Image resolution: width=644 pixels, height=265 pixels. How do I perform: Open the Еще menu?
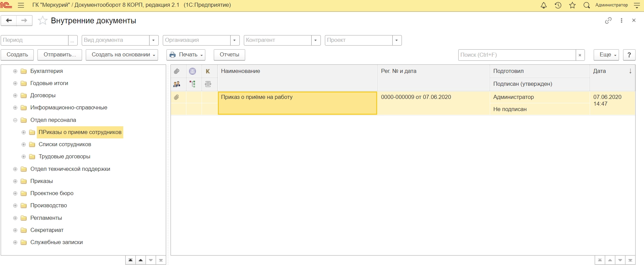click(x=606, y=55)
